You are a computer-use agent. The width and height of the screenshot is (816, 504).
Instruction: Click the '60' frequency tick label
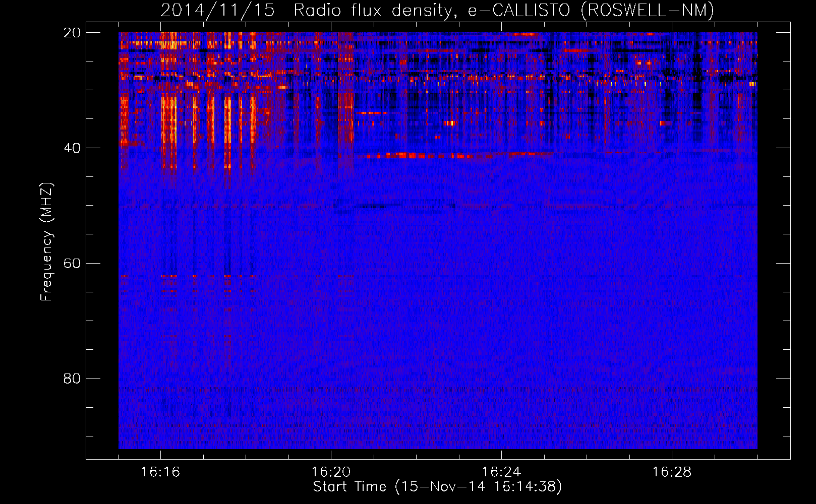72,263
